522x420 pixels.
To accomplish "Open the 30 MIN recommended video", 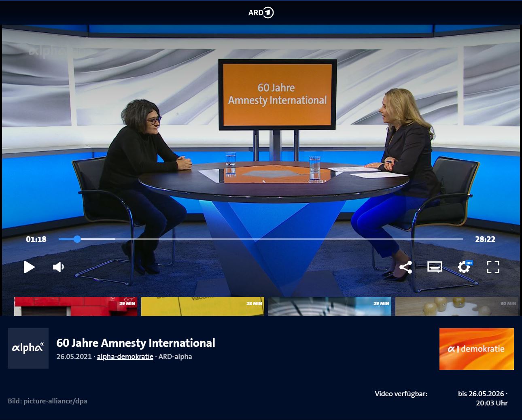I will point(456,306).
